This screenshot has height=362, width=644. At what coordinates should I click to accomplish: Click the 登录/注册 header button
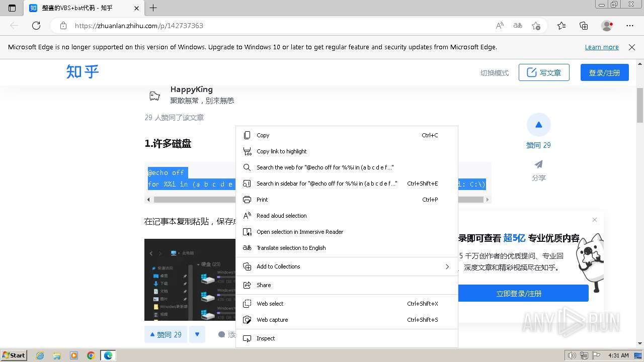pos(604,72)
